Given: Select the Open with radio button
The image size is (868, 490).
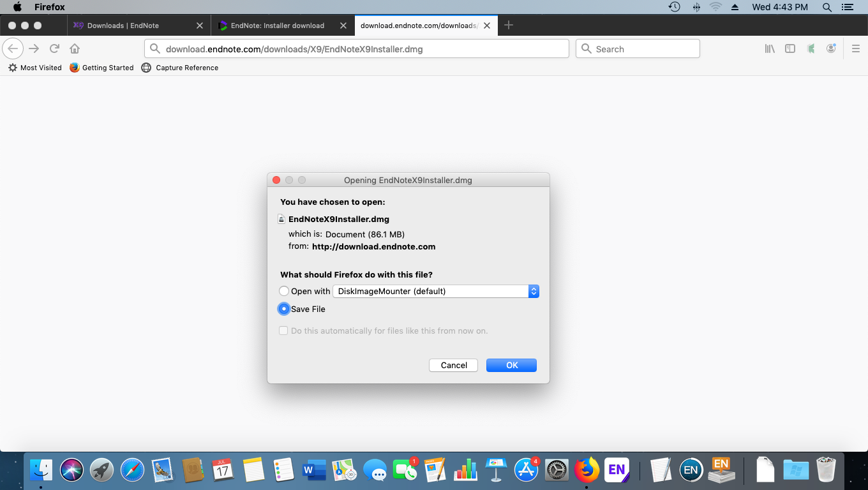Looking at the screenshot, I should point(284,291).
